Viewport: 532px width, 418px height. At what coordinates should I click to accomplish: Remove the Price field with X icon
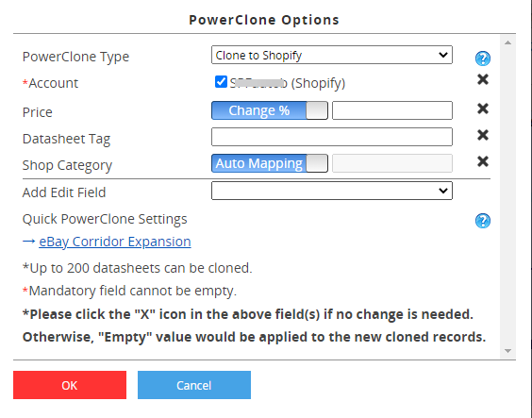click(x=482, y=109)
